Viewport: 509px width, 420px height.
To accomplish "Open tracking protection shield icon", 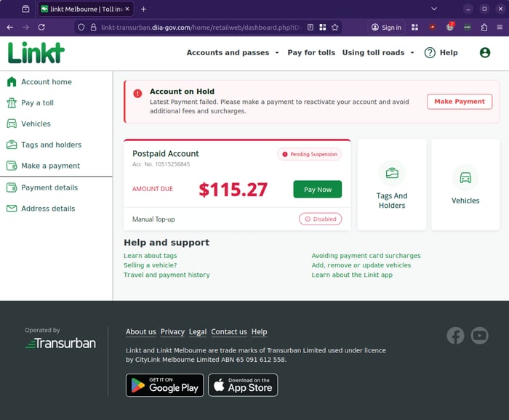I will click(81, 27).
